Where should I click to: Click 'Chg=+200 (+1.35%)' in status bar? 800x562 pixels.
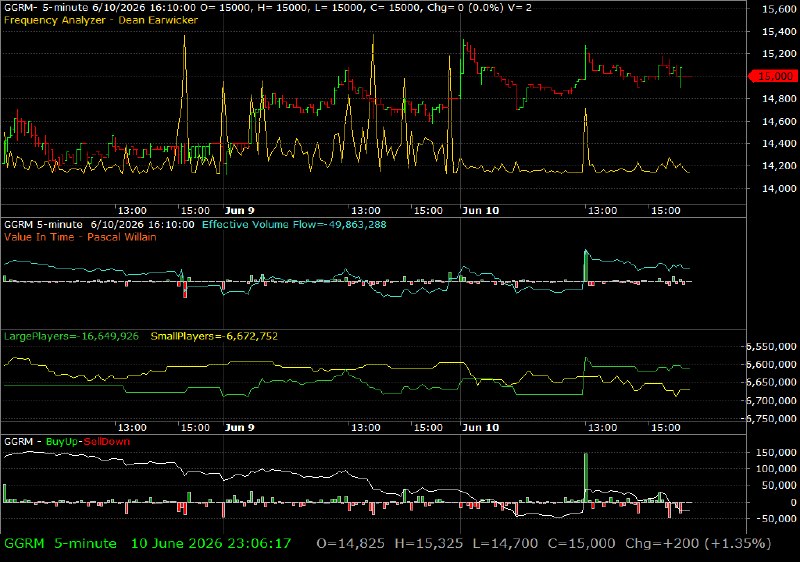[698, 544]
